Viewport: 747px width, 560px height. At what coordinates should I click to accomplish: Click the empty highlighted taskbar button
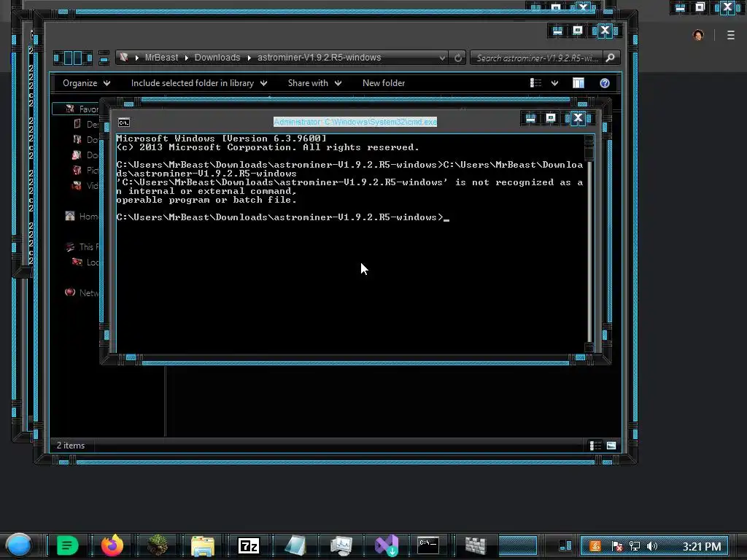click(x=518, y=545)
